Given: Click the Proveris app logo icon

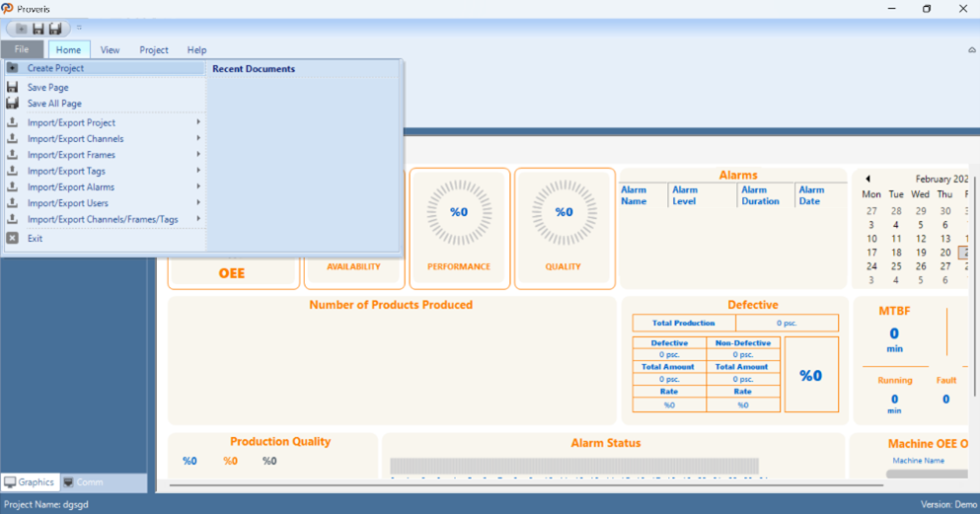Looking at the screenshot, I should (8, 9).
